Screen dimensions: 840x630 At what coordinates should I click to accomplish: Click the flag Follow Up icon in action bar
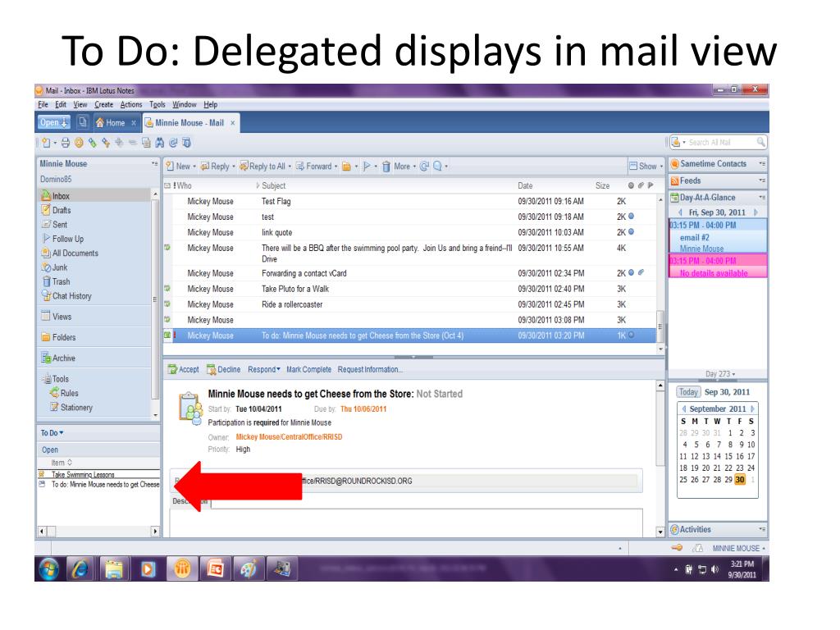click(x=367, y=167)
